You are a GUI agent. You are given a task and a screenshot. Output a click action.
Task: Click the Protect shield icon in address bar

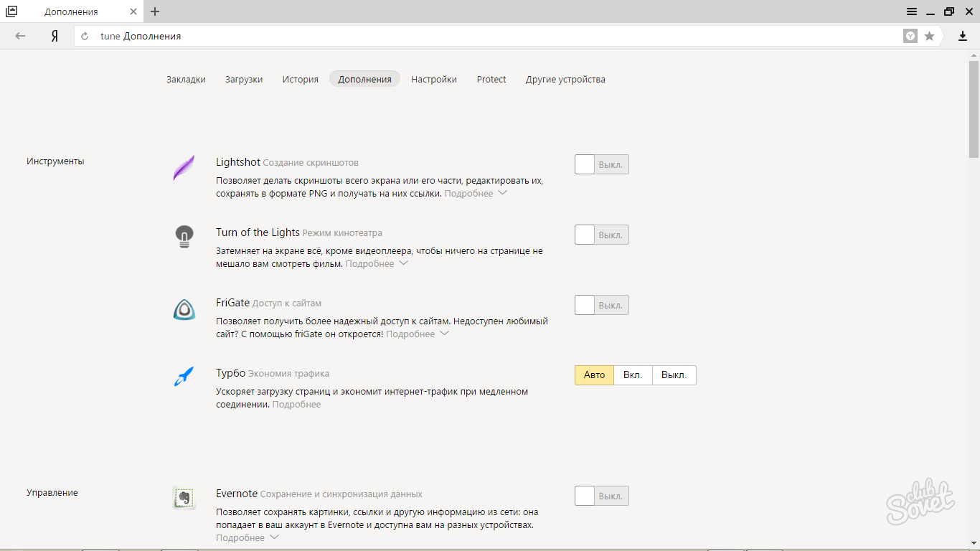[910, 36]
